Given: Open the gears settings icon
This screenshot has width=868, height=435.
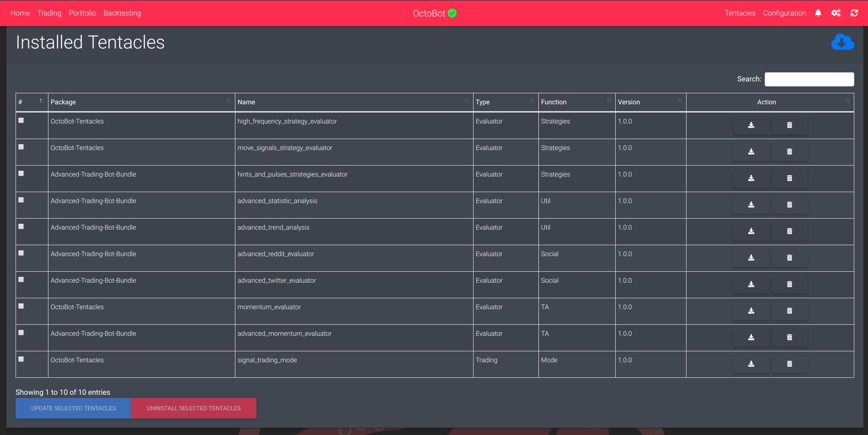Looking at the screenshot, I should pos(836,13).
